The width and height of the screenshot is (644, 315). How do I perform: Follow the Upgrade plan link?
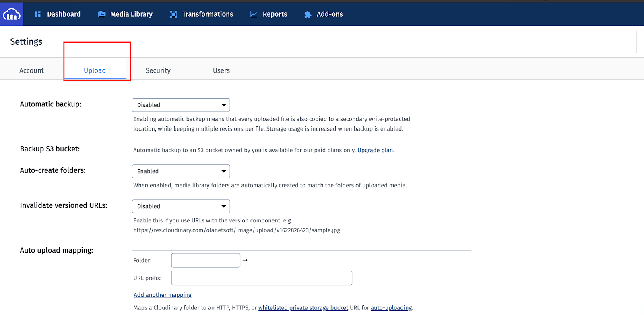tap(375, 150)
